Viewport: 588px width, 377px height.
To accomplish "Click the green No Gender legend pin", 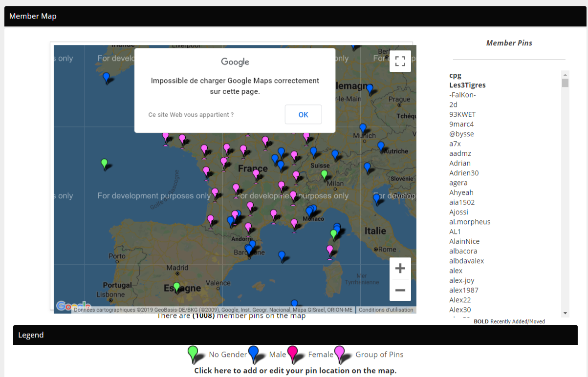I will click(193, 354).
